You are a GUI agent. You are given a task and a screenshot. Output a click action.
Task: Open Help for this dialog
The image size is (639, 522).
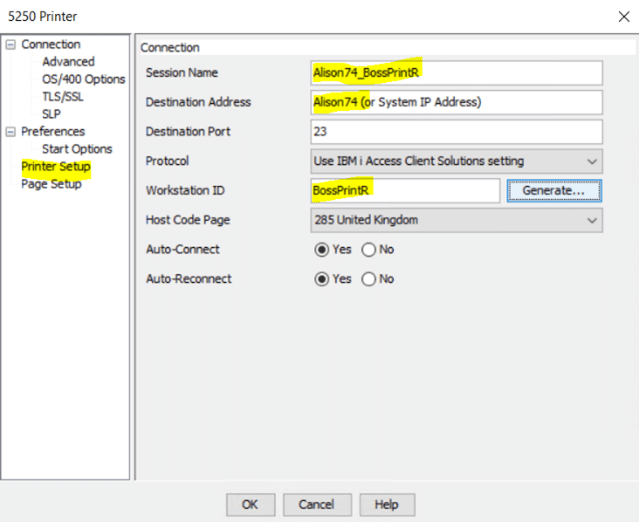pos(387,505)
